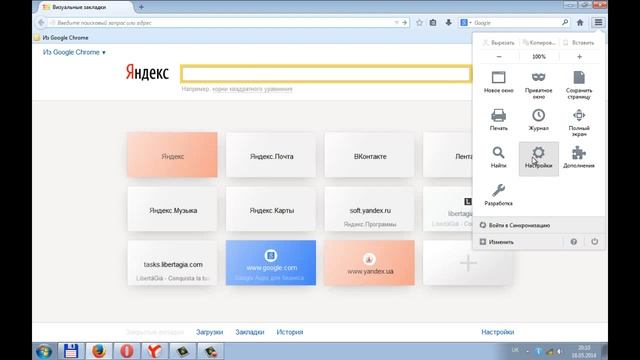The height and width of the screenshot is (360, 640).
Task: Open a Private window from menu
Action: (x=538, y=85)
